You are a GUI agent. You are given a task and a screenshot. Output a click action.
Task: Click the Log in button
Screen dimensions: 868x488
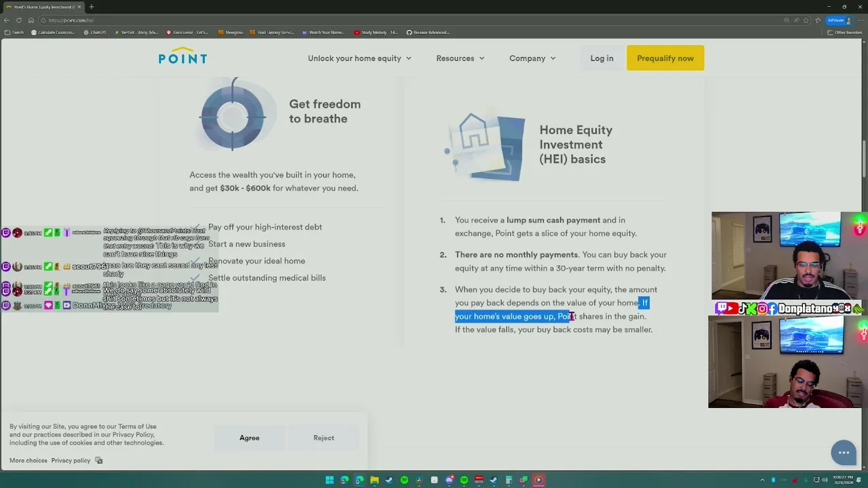coord(601,58)
